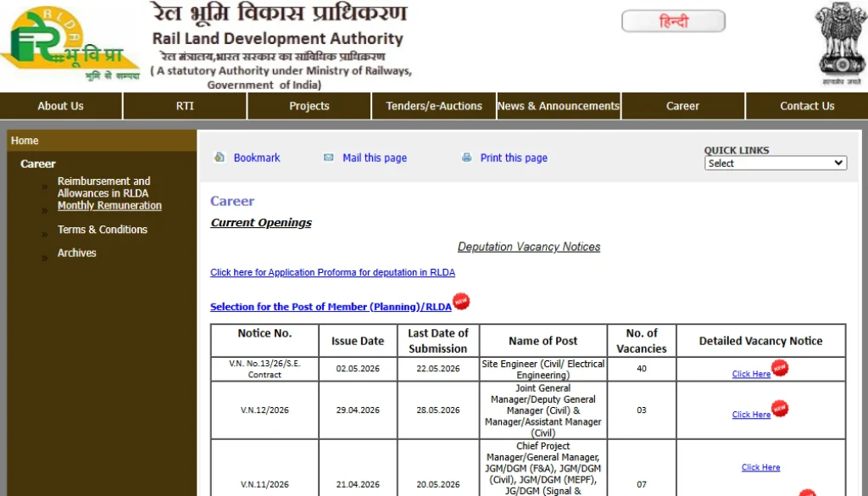The width and height of the screenshot is (868, 496).
Task: Open Application Proforma for deputation link
Action: 332,272
